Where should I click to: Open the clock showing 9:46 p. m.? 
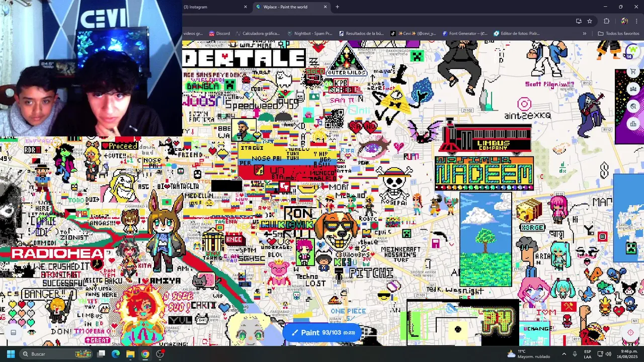(x=628, y=354)
